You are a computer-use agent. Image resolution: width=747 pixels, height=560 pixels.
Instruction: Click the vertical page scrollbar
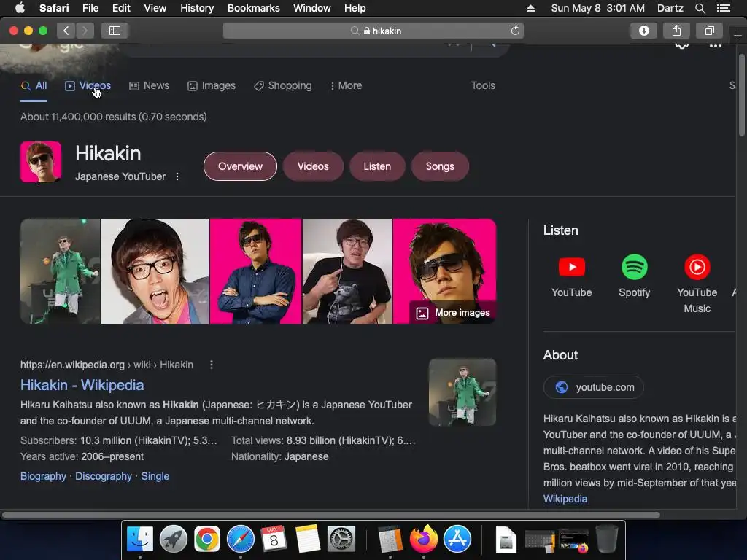[742, 96]
